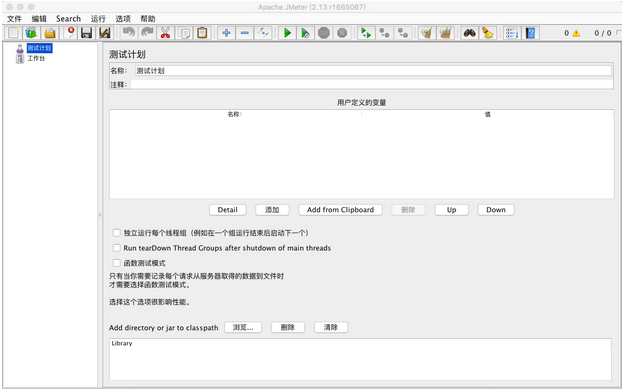Image resolution: width=623 pixels, height=390 pixels.
Task: Click the 0 / 0 thread counter
Action: pyautogui.click(x=603, y=33)
